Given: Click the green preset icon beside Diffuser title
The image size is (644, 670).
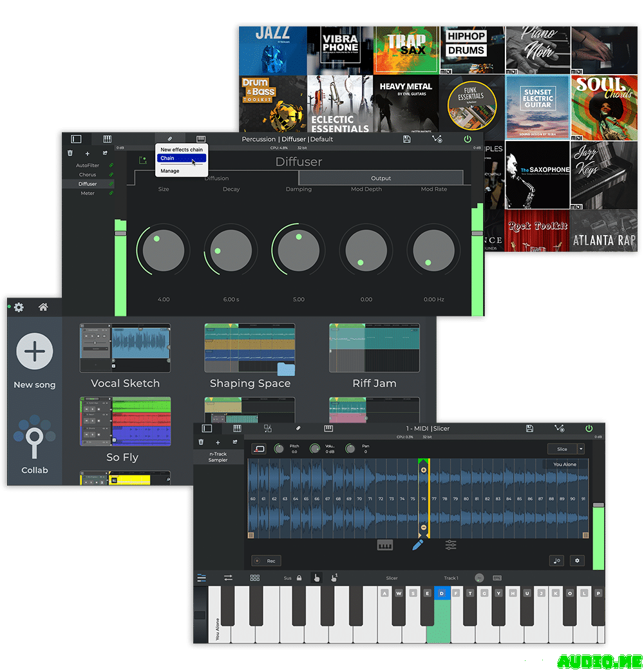Looking at the screenshot, I should 142,160.
